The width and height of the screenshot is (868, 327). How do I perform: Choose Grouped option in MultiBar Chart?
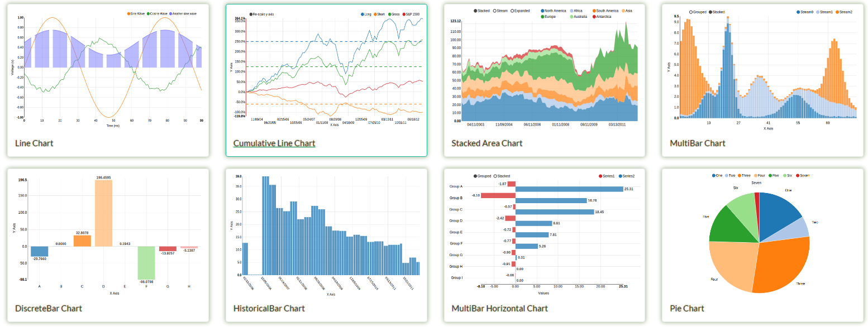691,12
